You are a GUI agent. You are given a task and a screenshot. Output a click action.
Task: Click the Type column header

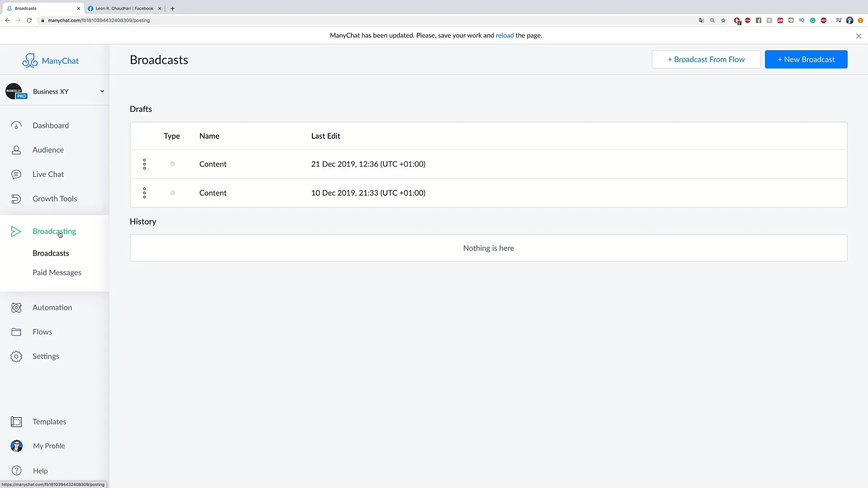(172, 136)
